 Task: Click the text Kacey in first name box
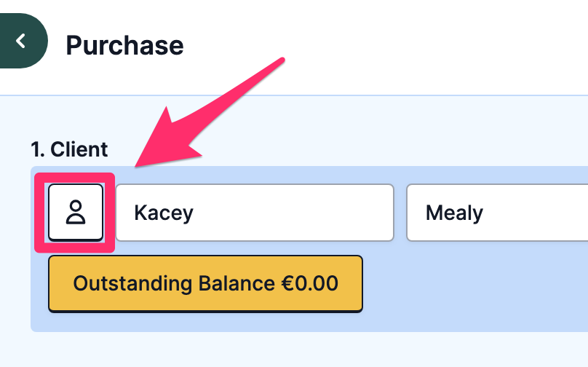pos(164,213)
